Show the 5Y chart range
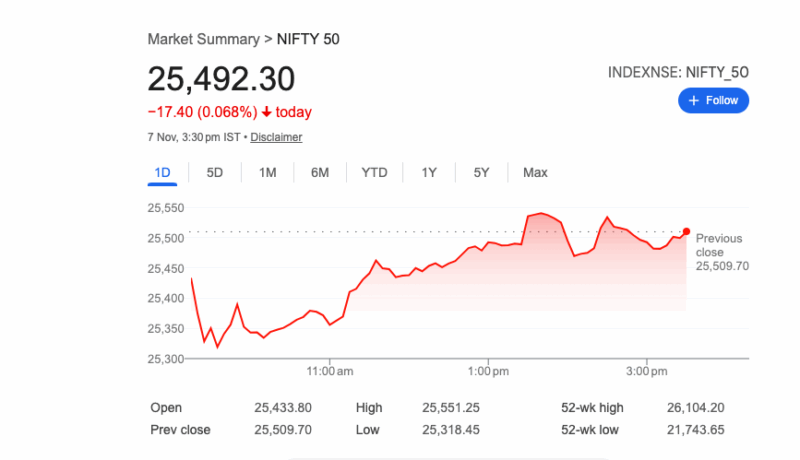Image resolution: width=800 pixels, height=460 pixels. coord(481,173)
